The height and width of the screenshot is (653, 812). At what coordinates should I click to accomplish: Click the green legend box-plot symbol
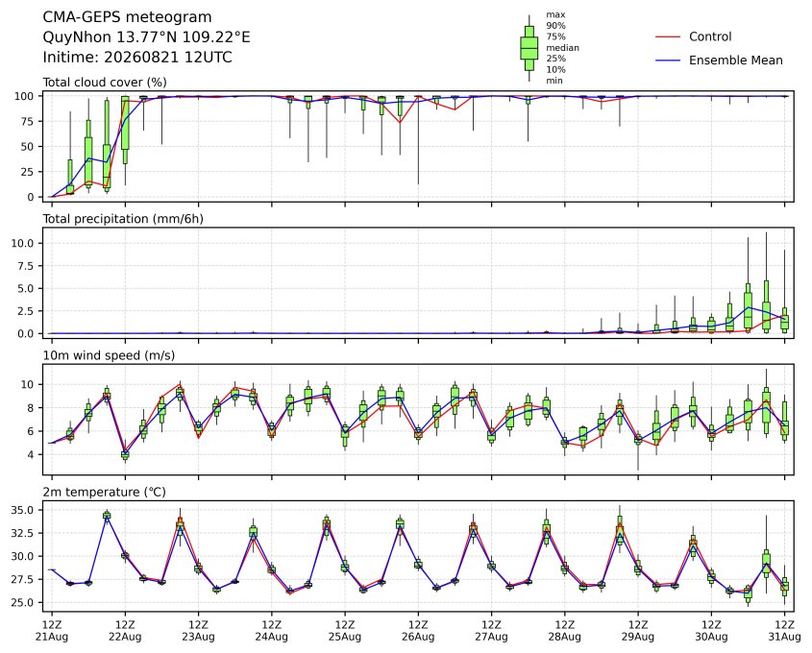(x=529, y=48)
